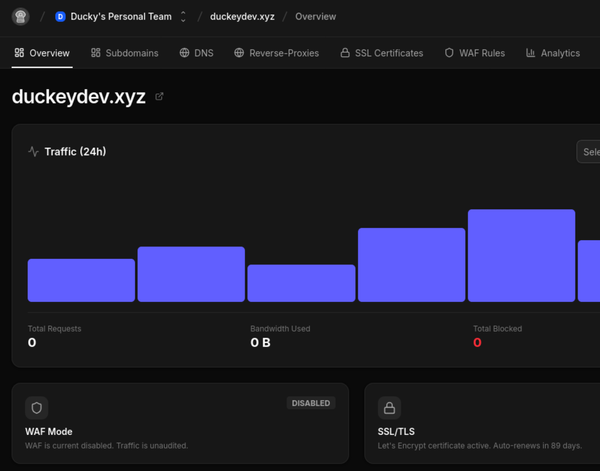This screenshot has height=471, width=600.
Task: Click the Traffic pulse icon
Action: 33,152
